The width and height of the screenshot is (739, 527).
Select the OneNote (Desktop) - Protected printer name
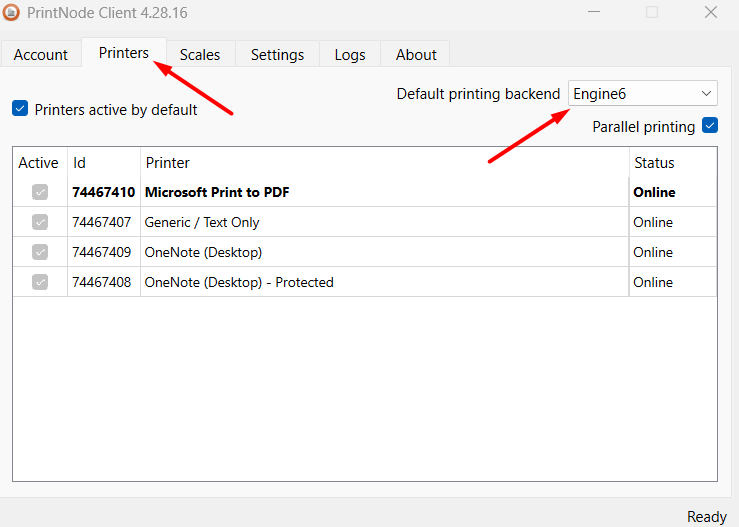point(239,282)
